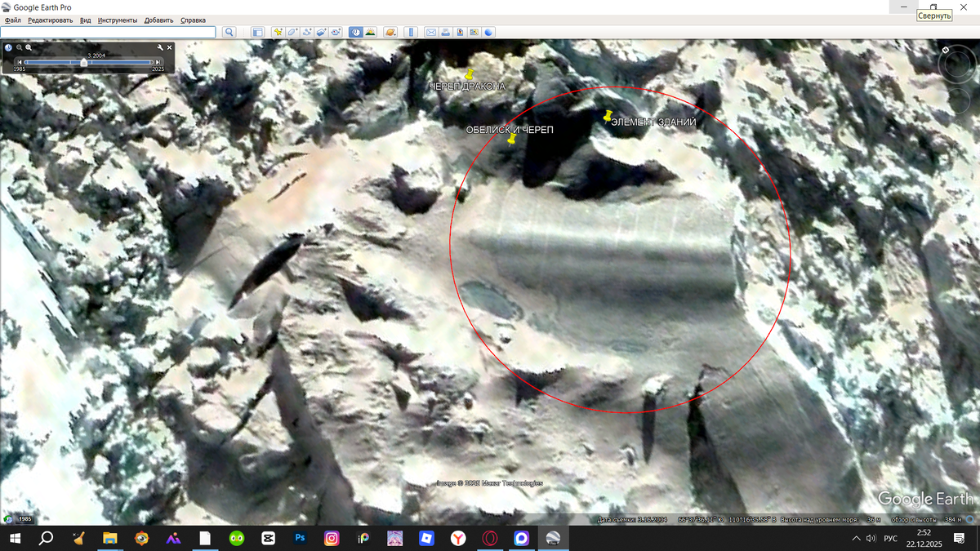
Task: Zoom out the time slider range
Action: click(19, 47)
